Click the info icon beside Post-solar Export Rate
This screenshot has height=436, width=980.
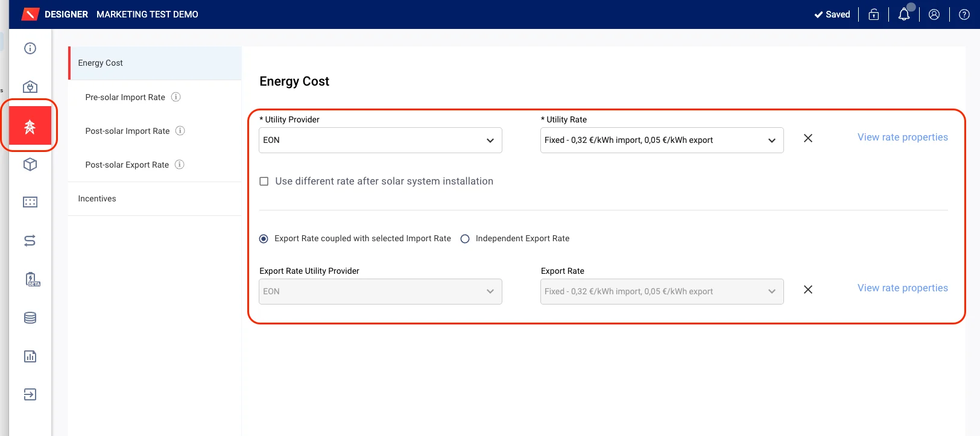click(180, 165)
